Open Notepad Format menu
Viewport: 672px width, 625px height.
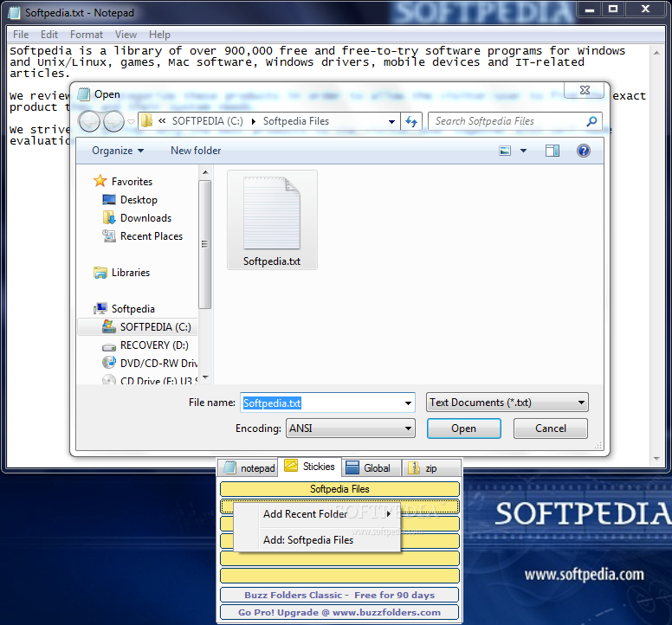pos(87,35)
